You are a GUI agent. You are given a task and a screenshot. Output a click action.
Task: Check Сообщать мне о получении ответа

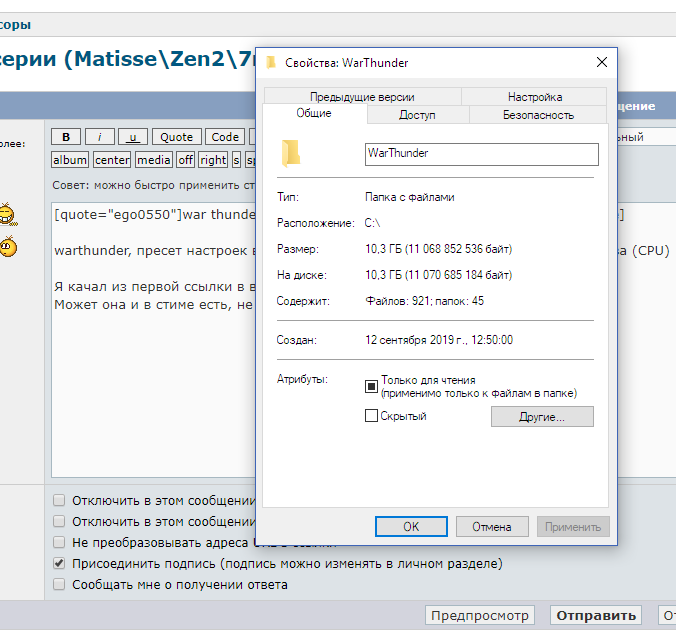[x=59, y=584]
